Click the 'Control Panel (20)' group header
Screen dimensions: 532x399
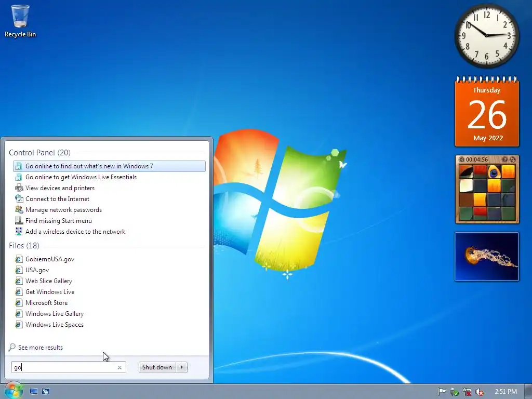coord(39,153)
